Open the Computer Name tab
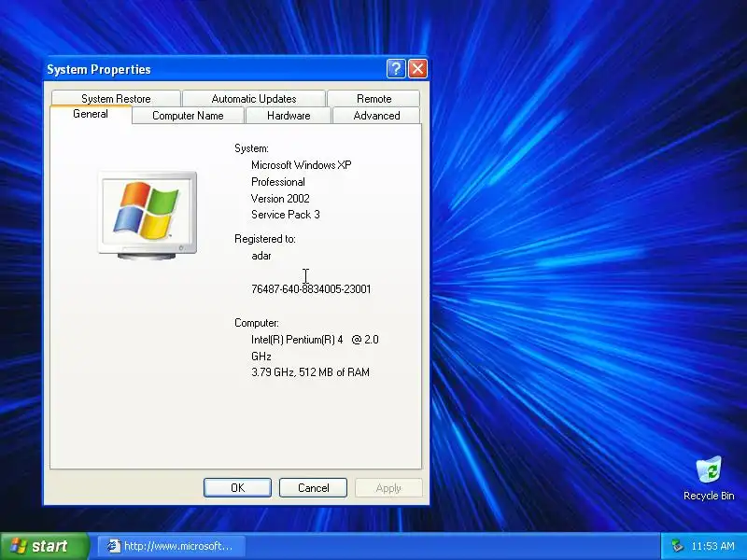The height and width of the screenshot is (560, 747). 188,116
